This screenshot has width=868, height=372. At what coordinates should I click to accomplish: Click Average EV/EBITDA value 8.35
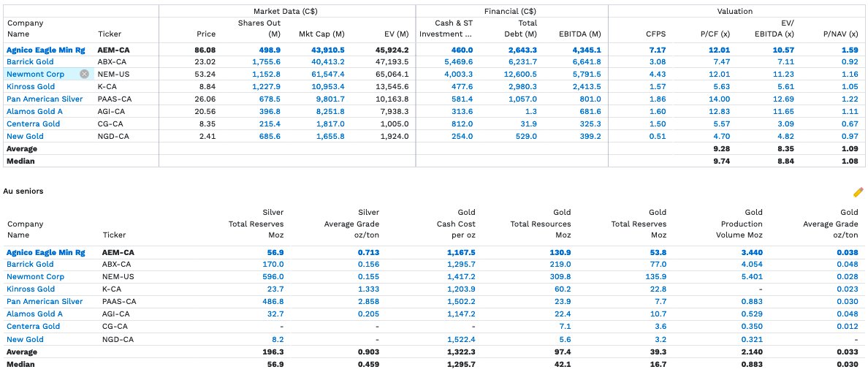pos(786,149)
